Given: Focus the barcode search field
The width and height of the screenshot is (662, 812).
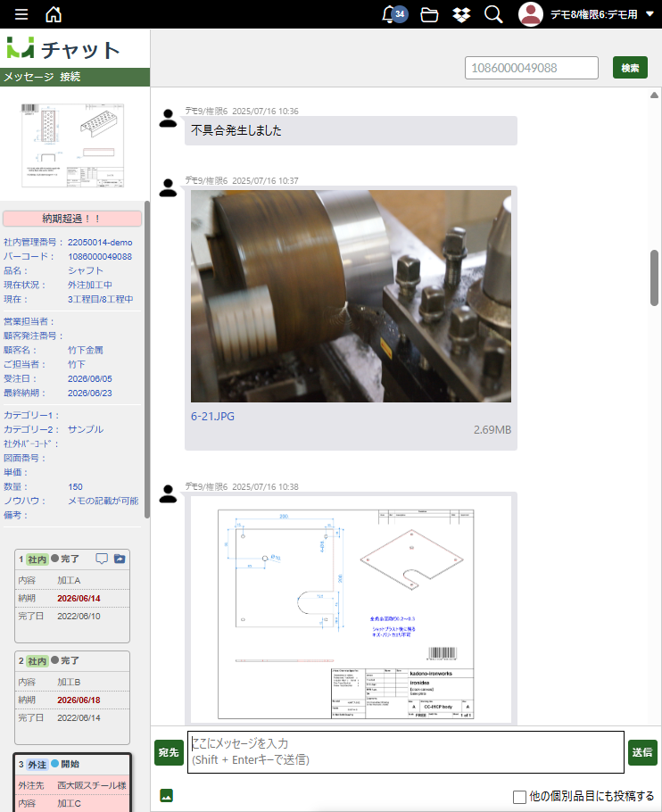Looking at the screenshot, I should pyautogui.click(x=532, y=68).
